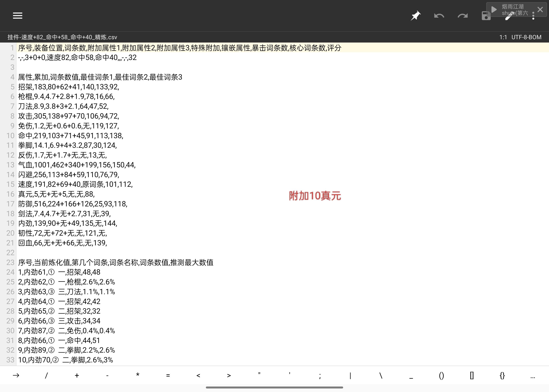Play the floating media overlay
The height and width of the screenshot is (392, 549).
pos(494,10)
